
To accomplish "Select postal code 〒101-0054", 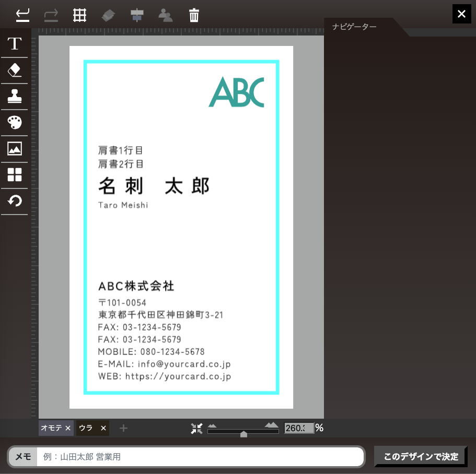I will click(x=122, y=303).
